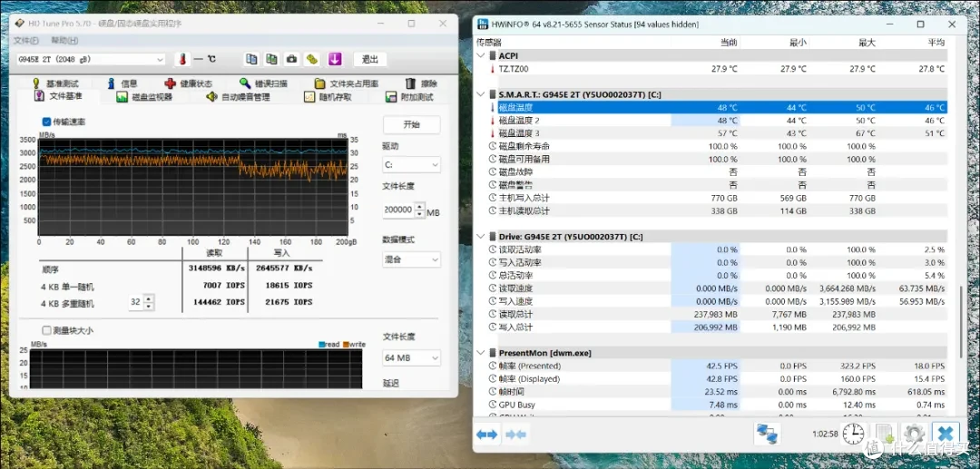Open the 数据模式 混合 dropdown
980x469 pixels.
click(411, 259)
